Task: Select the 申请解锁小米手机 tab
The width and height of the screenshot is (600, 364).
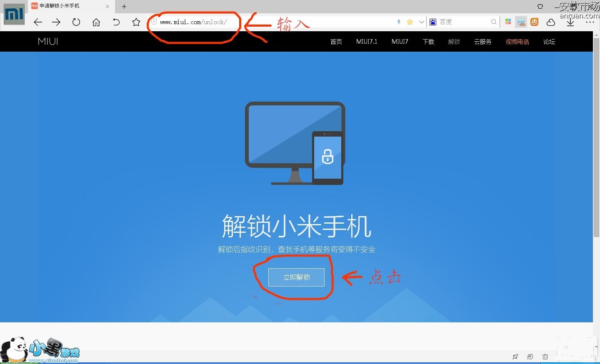Action: (x=71, y=6)
